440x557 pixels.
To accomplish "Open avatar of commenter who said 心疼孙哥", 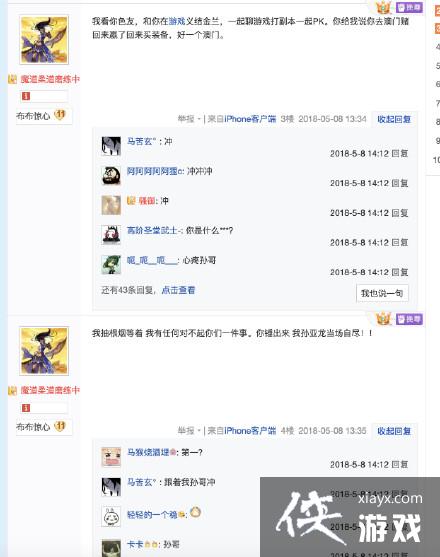I will [x=111, y=265].
